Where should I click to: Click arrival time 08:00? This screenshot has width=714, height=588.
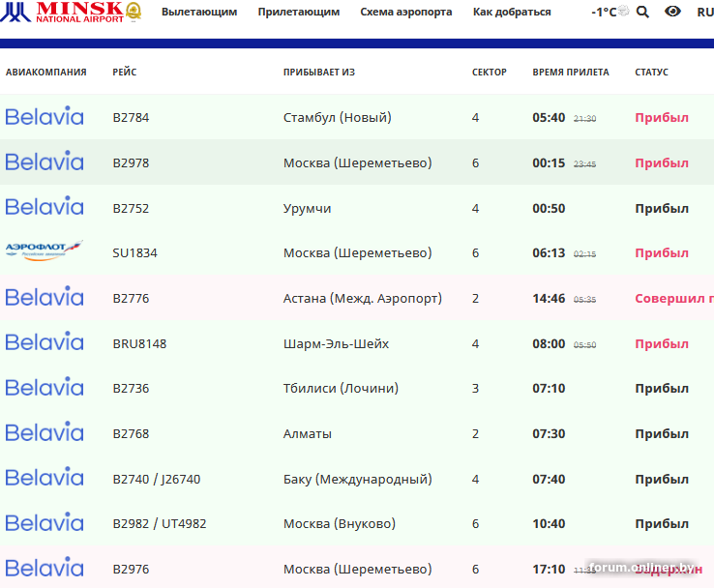pyautogui.click(x=549, y=343)
